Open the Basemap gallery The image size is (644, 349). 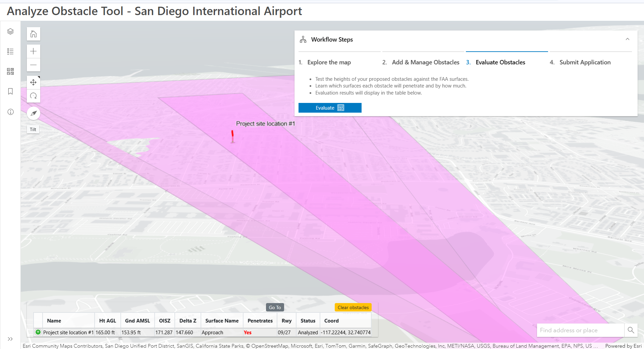pos(10,71)
